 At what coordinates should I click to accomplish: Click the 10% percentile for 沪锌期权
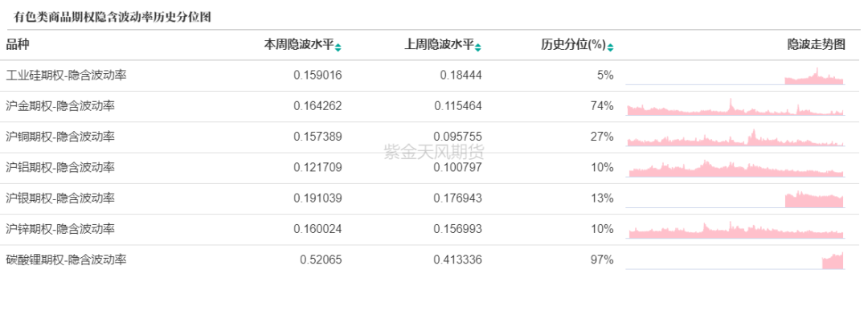(602, 229)
